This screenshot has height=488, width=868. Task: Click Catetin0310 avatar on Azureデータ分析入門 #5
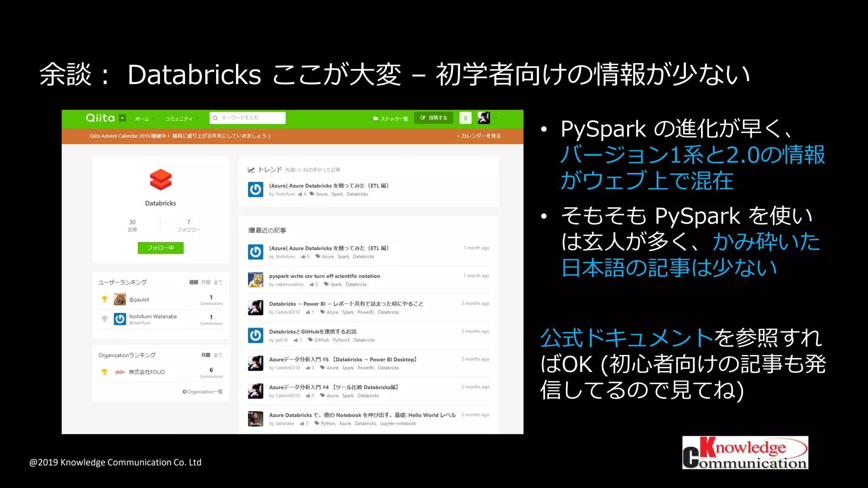click(256, 363)
